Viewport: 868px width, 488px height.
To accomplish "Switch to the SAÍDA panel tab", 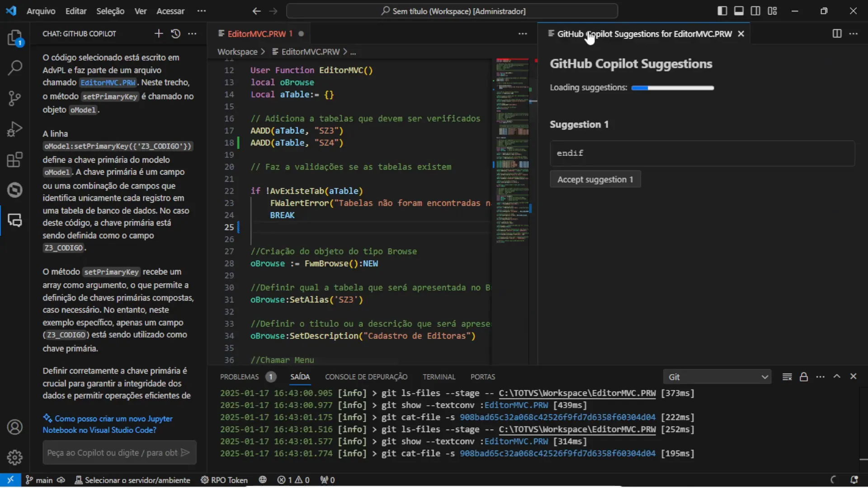I will tap(300, 377).
